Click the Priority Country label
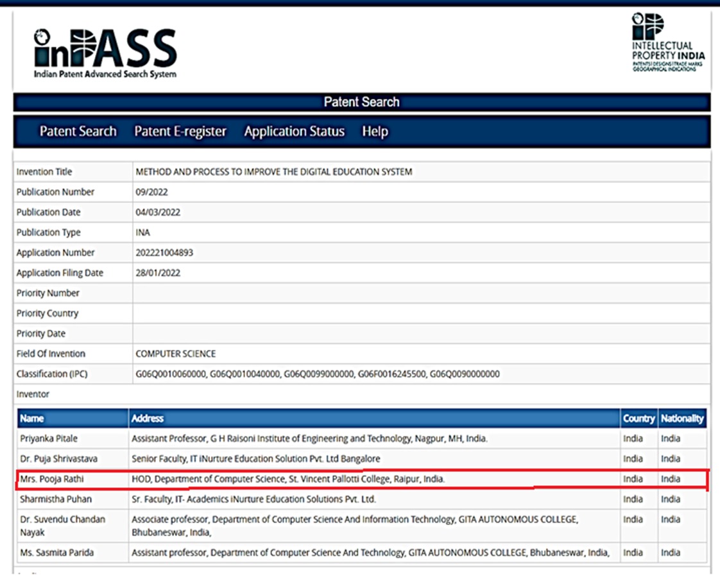Image resolution: width=720 pixels, height=588 pixels. point(47,313)
